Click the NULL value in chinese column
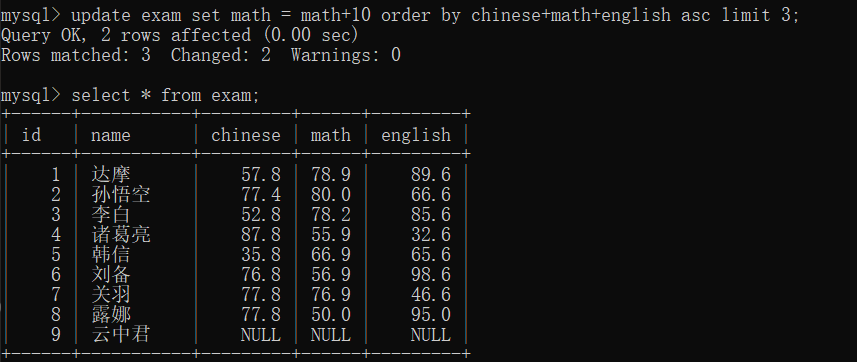This screenshot has height=362, width=857. [261, 335]
